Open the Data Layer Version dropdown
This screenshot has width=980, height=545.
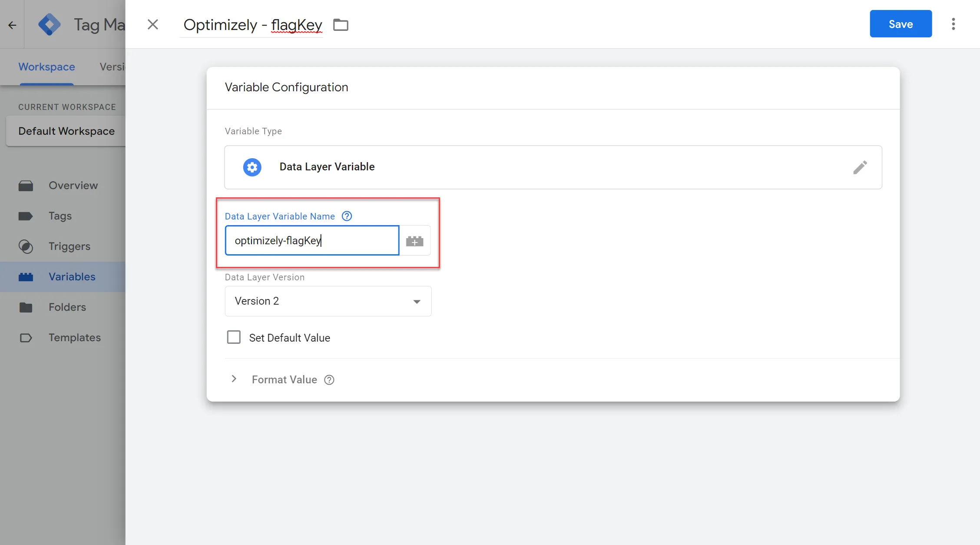328,301
